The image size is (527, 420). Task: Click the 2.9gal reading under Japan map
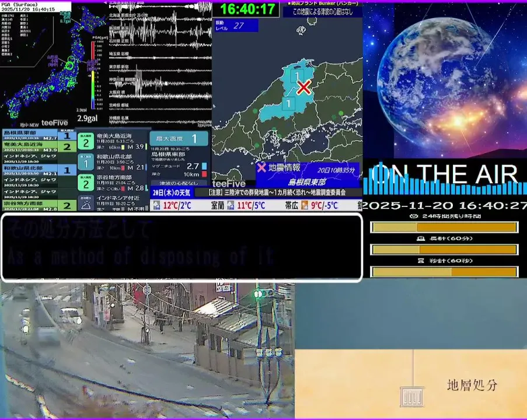click(x=87, y=118)
